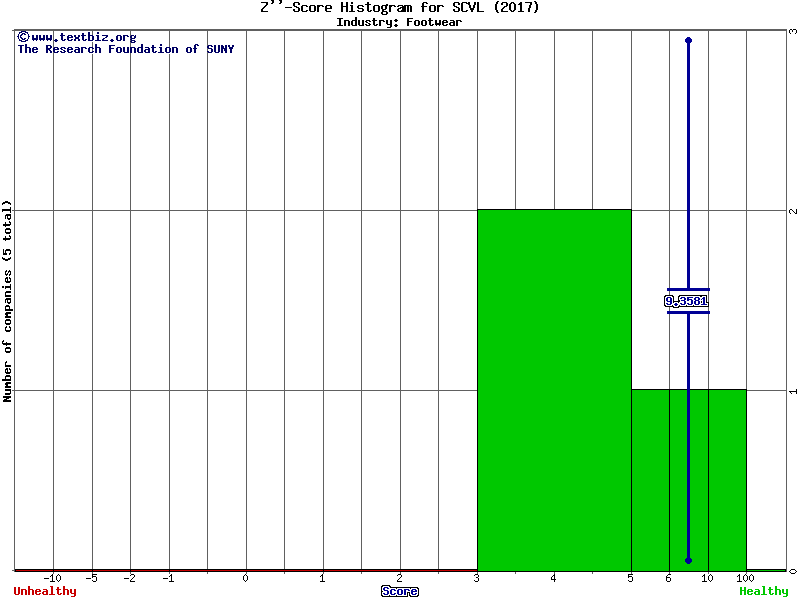The height and width of the screenshot is (600, 800).
Task: Click the short green bar between 5 and 100
Action: (x=689, y=480)
